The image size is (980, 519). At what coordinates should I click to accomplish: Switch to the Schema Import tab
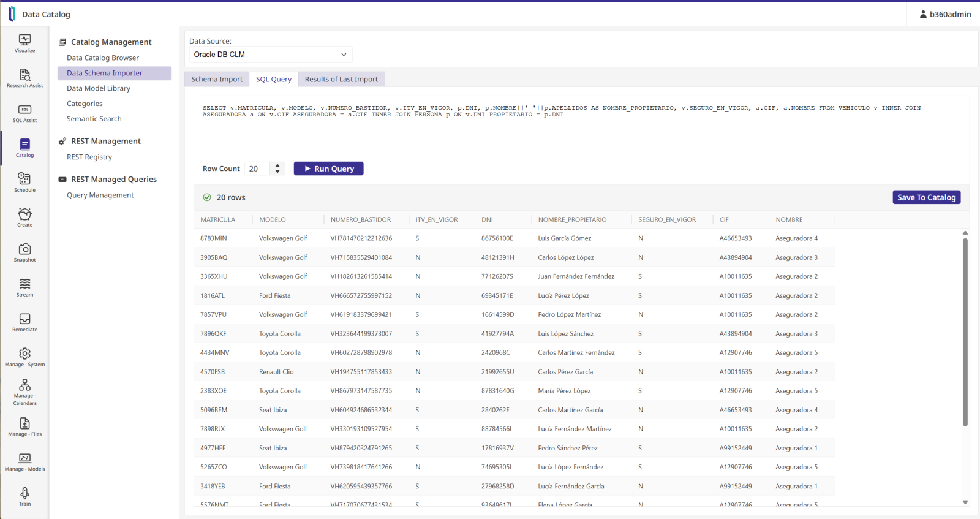click(217, 79)
